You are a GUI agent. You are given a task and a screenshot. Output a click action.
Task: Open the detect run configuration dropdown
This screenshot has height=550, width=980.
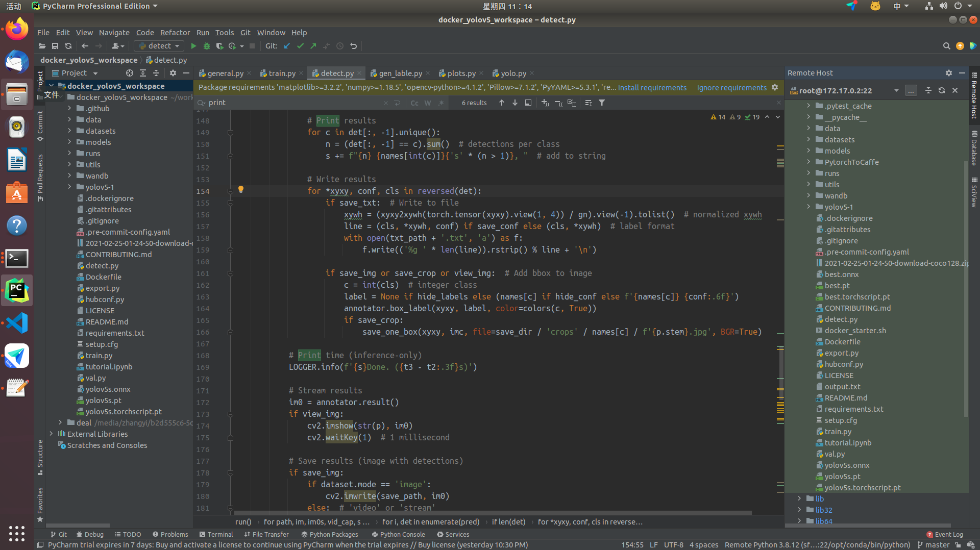pos(176,45)
